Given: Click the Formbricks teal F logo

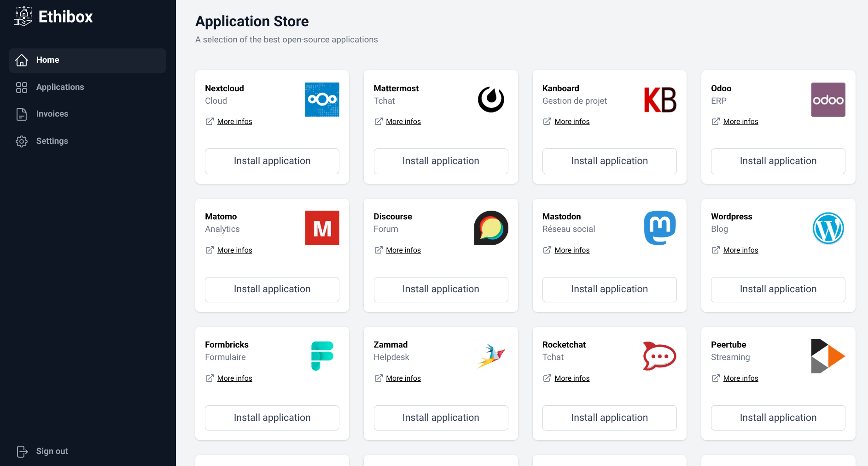Looking at the screenshot, I should (322, 356).
